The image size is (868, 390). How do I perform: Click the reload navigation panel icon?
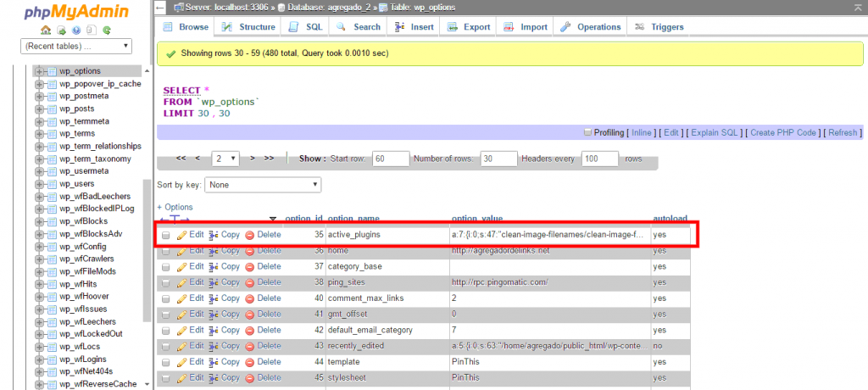[x=108, y=30]
